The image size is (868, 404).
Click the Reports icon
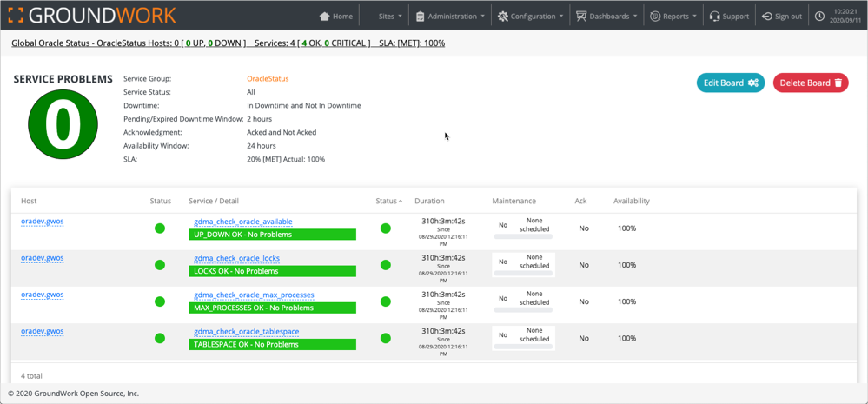655,16
